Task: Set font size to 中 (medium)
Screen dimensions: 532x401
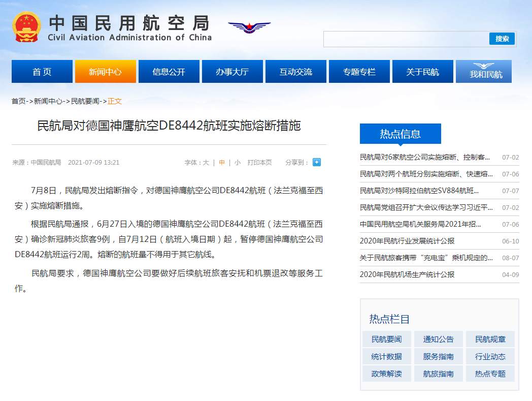Action: click(x=222, y=163)
